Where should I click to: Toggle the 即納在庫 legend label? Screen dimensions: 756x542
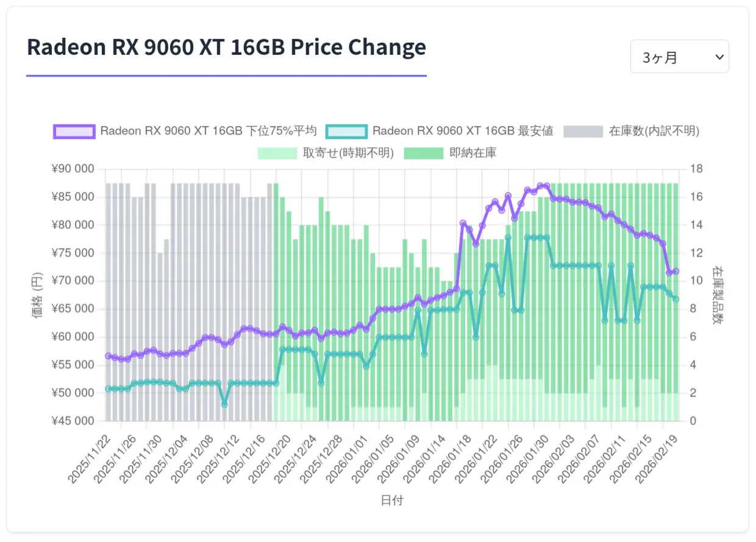pos(472,153)
